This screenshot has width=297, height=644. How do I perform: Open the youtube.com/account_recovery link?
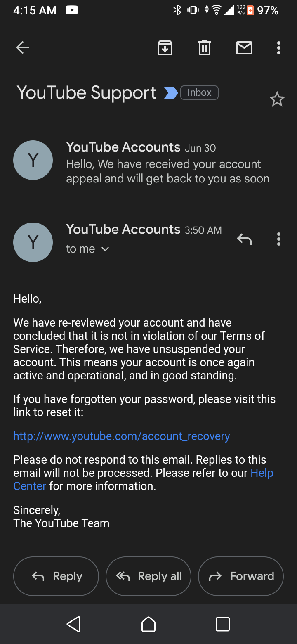coord(122,436)
